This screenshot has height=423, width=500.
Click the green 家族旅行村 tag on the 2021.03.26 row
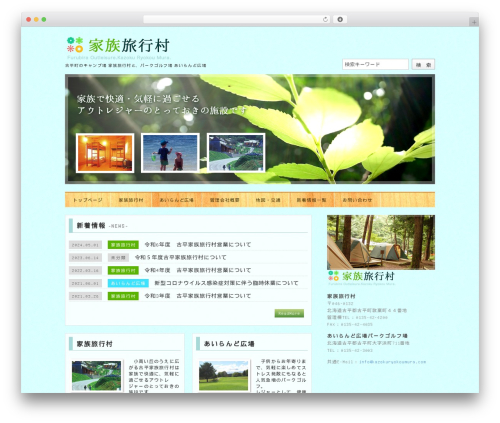pyautogui.click(x=123, y=296)
